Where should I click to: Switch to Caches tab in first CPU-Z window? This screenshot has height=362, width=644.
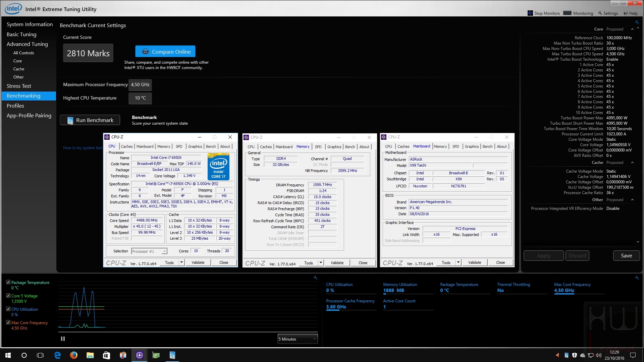[127, 146]
